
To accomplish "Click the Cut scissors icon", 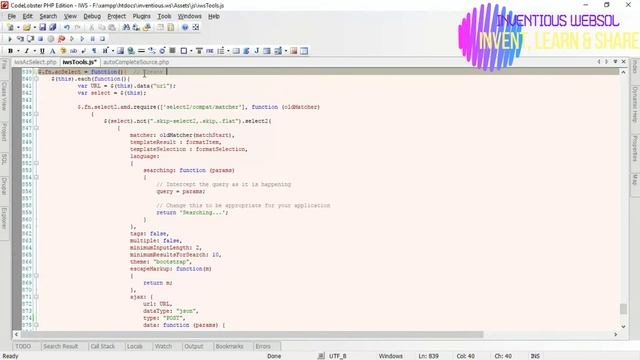I will (92, 27).
